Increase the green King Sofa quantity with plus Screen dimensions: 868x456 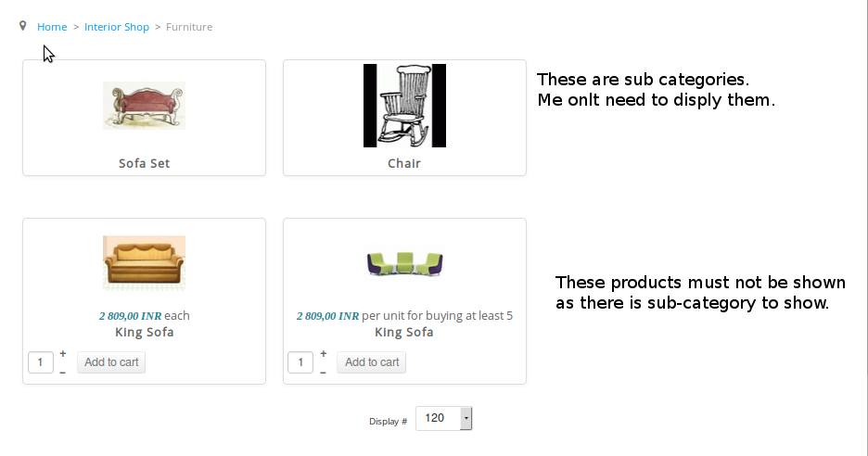click(323, 353)
